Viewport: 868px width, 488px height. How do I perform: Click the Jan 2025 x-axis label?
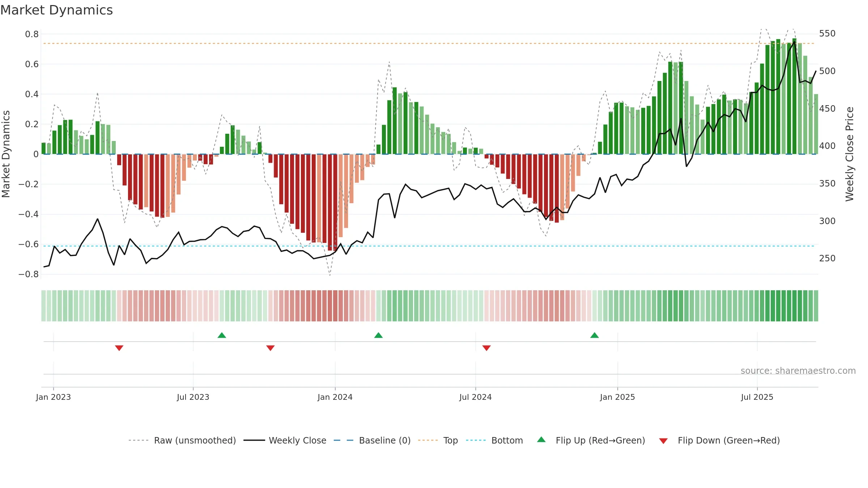pos(618,397)
